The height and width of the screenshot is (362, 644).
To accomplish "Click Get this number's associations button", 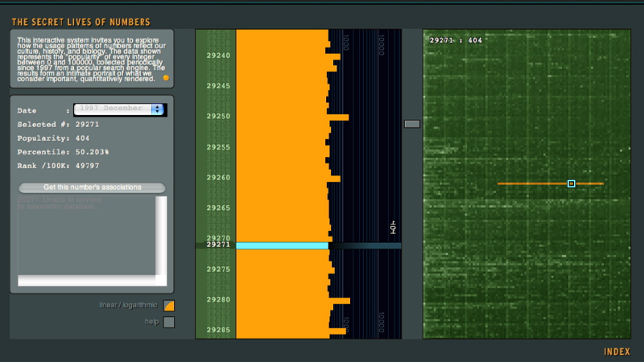I will point(93,187).
